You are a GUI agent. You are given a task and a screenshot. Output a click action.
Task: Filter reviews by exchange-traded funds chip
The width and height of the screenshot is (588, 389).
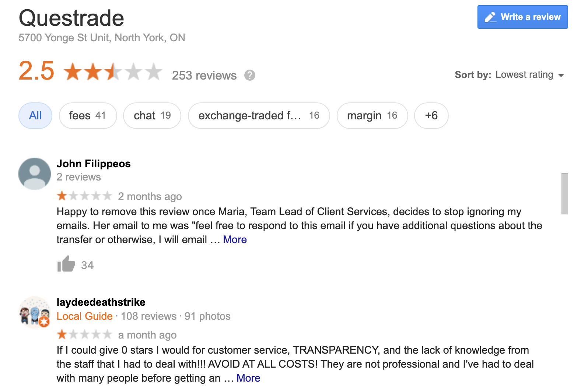tap(259, 116)
